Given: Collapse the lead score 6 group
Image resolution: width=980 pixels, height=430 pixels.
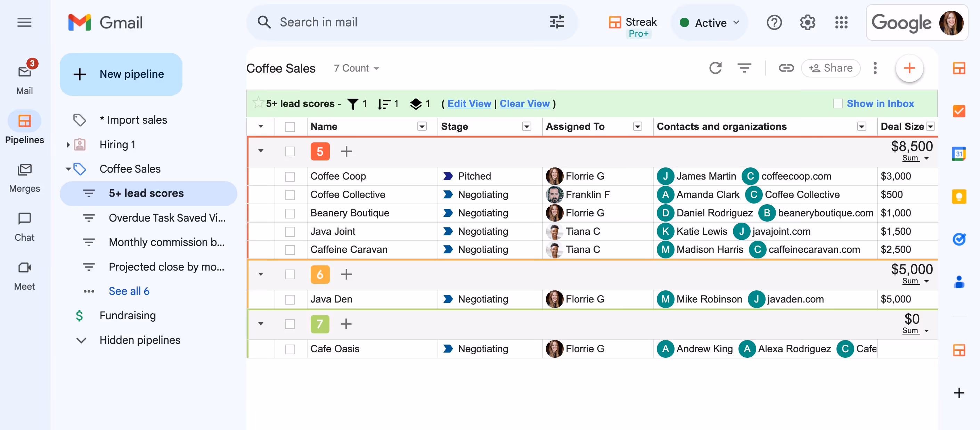Looking at the screenshot, I should pos(261,274).
